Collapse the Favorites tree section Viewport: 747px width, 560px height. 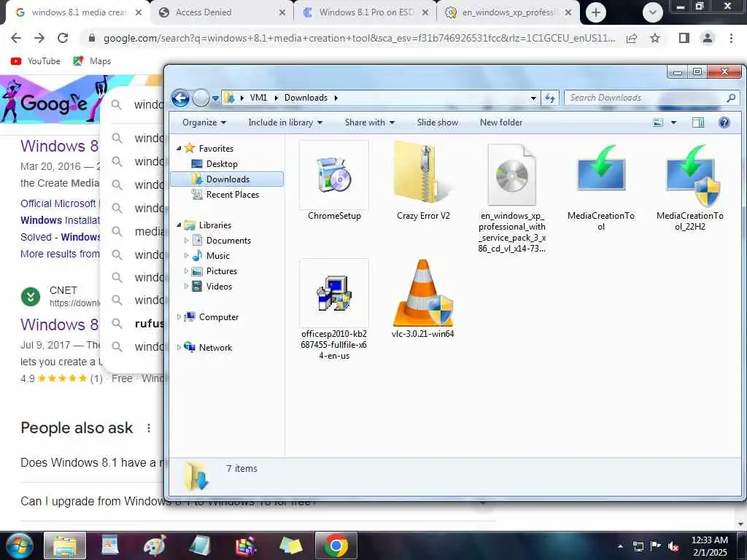[x=179, y=149]
